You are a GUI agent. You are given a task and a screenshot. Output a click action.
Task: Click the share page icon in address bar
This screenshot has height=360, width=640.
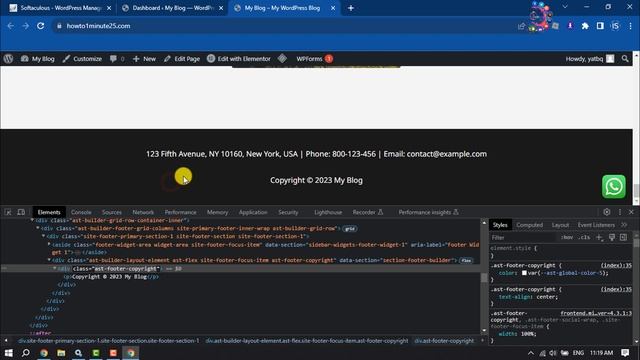(x=521, y=26)
